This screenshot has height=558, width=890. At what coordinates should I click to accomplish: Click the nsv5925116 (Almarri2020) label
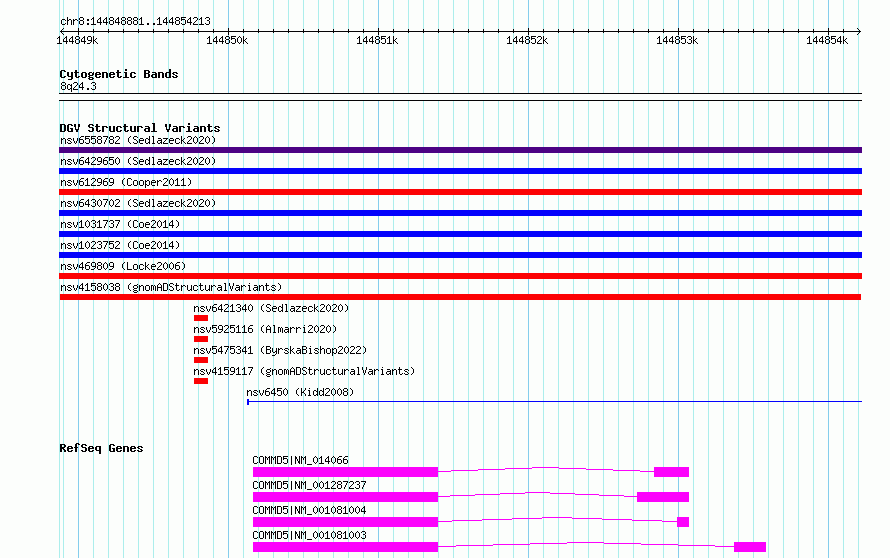(x=265, y=329)
